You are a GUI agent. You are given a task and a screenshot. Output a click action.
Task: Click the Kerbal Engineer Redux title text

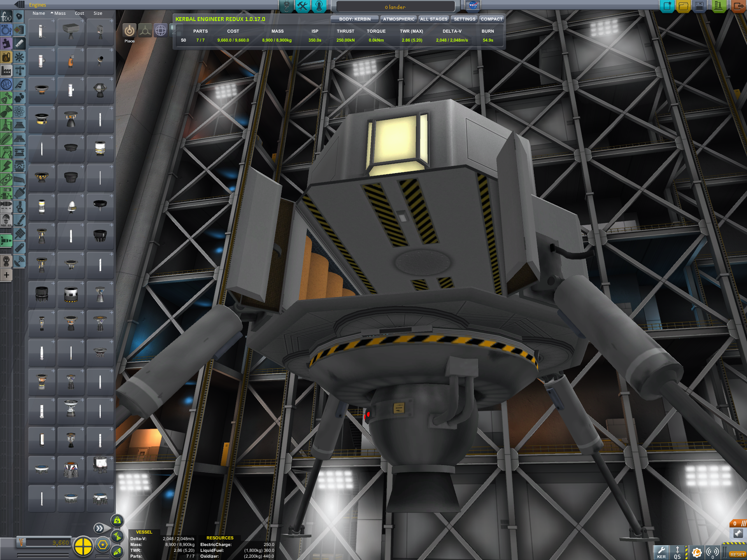(220, 19)
